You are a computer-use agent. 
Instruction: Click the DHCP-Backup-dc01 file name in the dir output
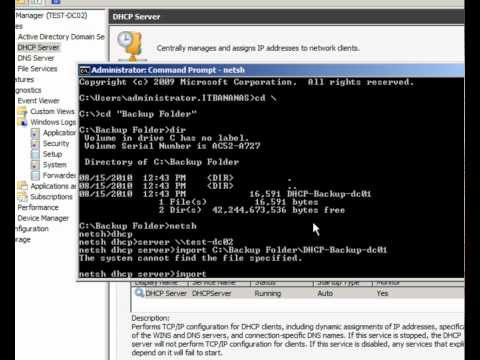pyautogui.click(x=329, y=194)
